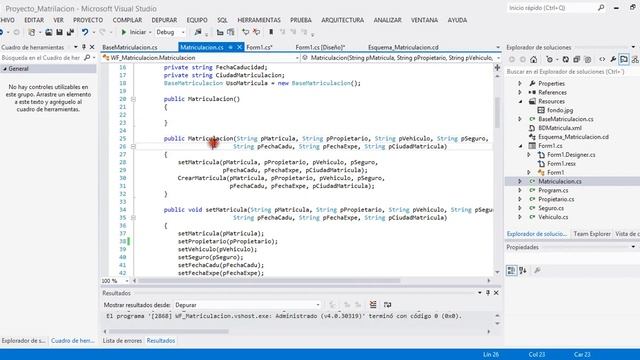Toggle Preview Selected Items in Solution Explorer
Screen dimensions: 640x360
point(624,60)
